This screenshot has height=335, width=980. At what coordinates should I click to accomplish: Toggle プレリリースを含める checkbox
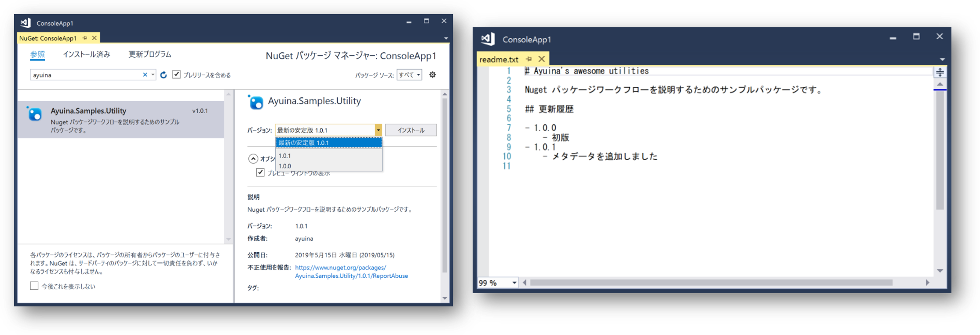click(176, 74)
